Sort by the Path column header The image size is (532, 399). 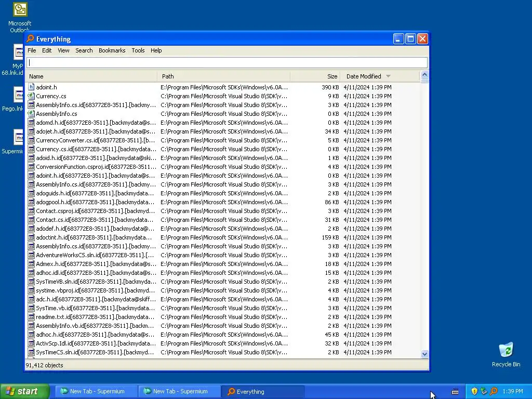click(224, 76)
